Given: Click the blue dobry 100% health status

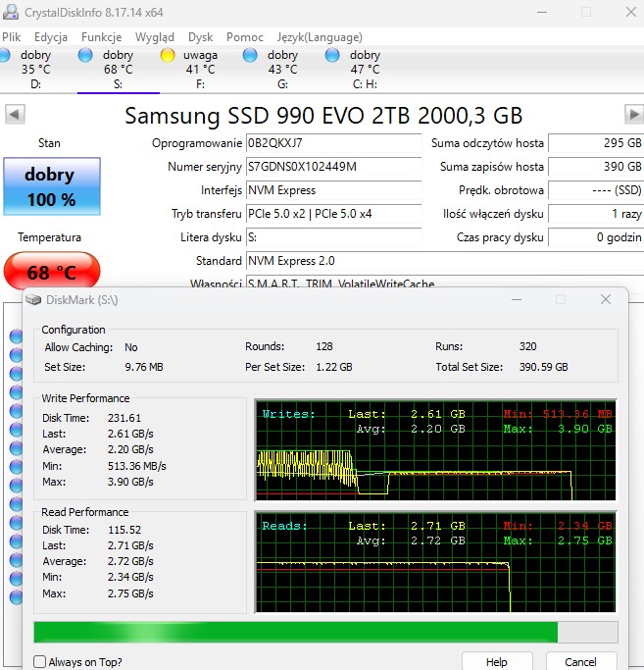Looking at the screenshot, I should [x=50, y=186].
